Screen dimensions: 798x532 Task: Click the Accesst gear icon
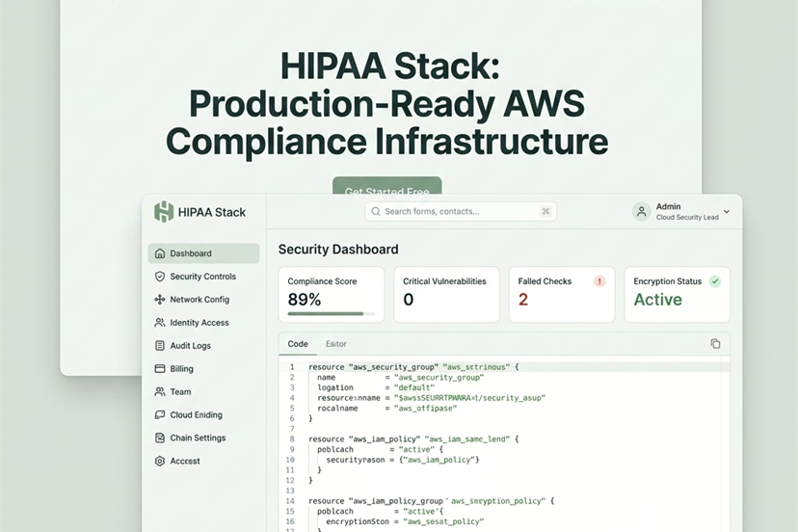pyautogui.click(x=160, y=461)
